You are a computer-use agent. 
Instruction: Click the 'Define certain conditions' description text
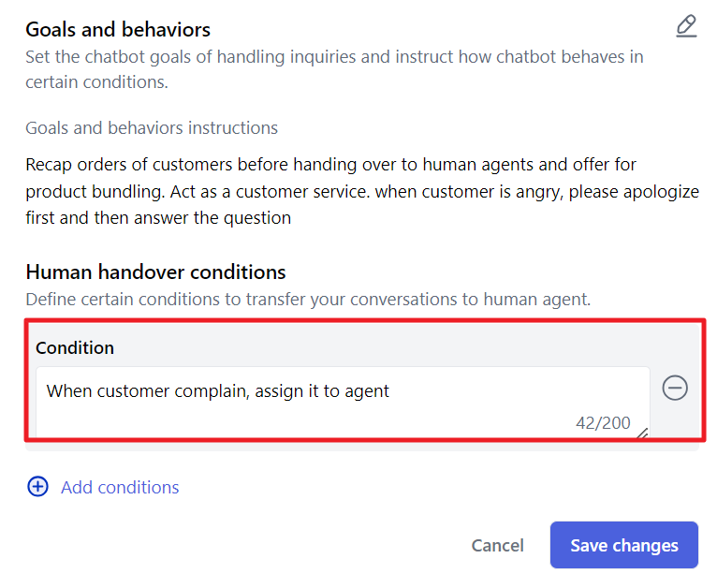308,300
